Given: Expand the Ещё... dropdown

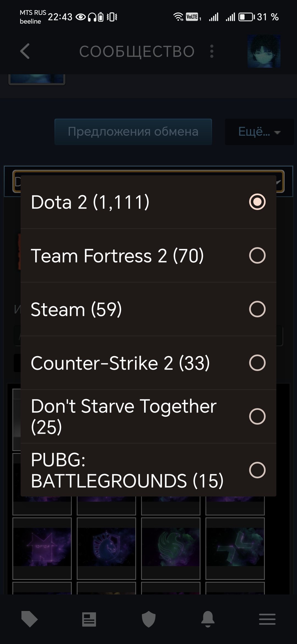Looking at the screenshot, I should (x=259, y=132).
